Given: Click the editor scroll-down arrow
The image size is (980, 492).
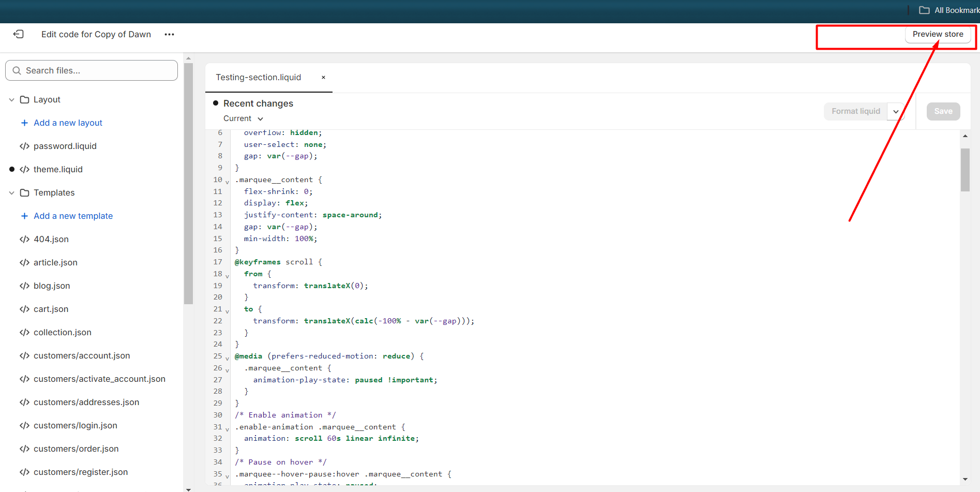Looking at the screenshot, I should coord(965,480).
